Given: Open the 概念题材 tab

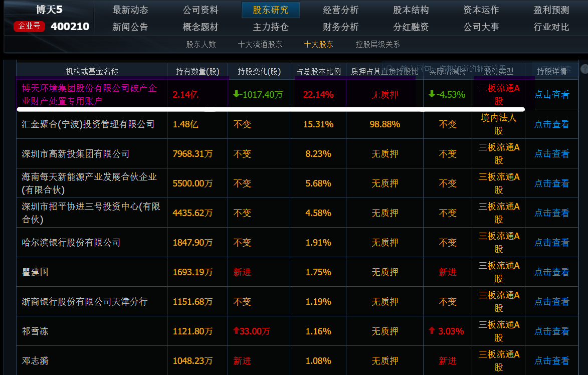Looking at the screenshot, I should click(200, 27).
